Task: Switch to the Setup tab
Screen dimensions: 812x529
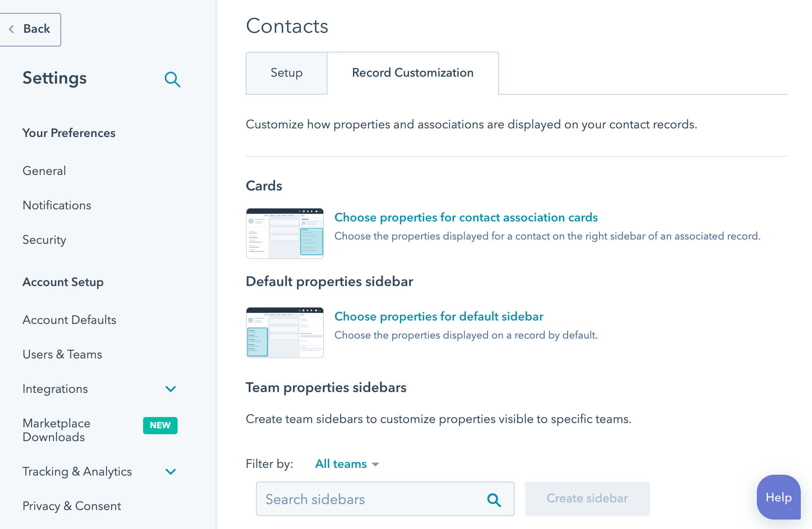Action: [286, 73]
